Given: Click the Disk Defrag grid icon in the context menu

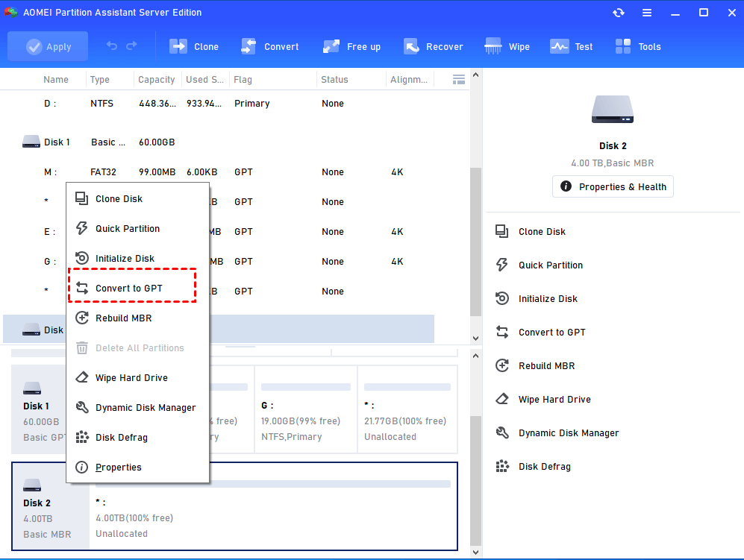Looking at the screenshot, I should (82, 437).
